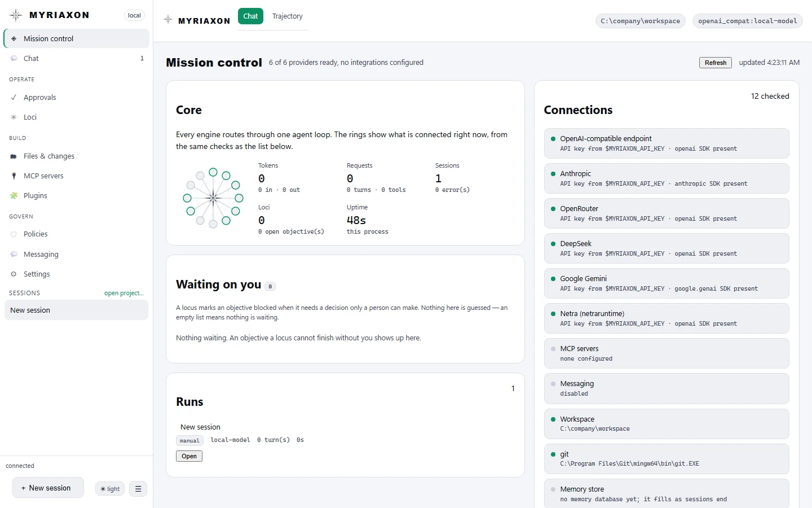The width and height of the screenshot is (812, 508).
Task: Click the Core rings diagram
Action: point(213,198)
